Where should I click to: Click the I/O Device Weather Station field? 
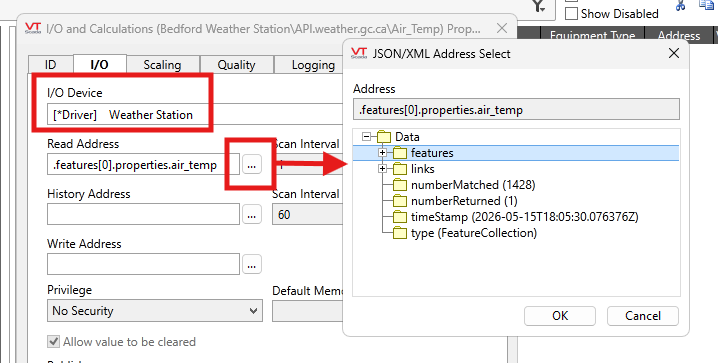click(195, 114)
